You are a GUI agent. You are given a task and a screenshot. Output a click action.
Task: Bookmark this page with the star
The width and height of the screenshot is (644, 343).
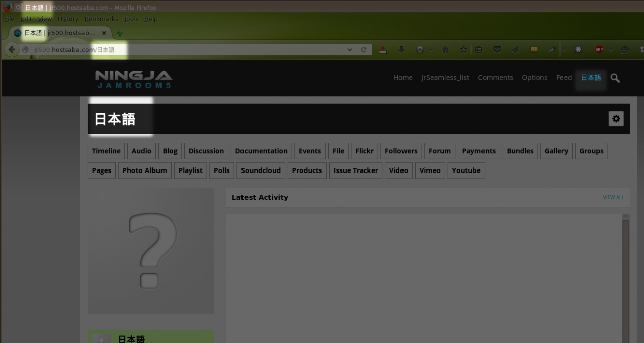(463, 50)
